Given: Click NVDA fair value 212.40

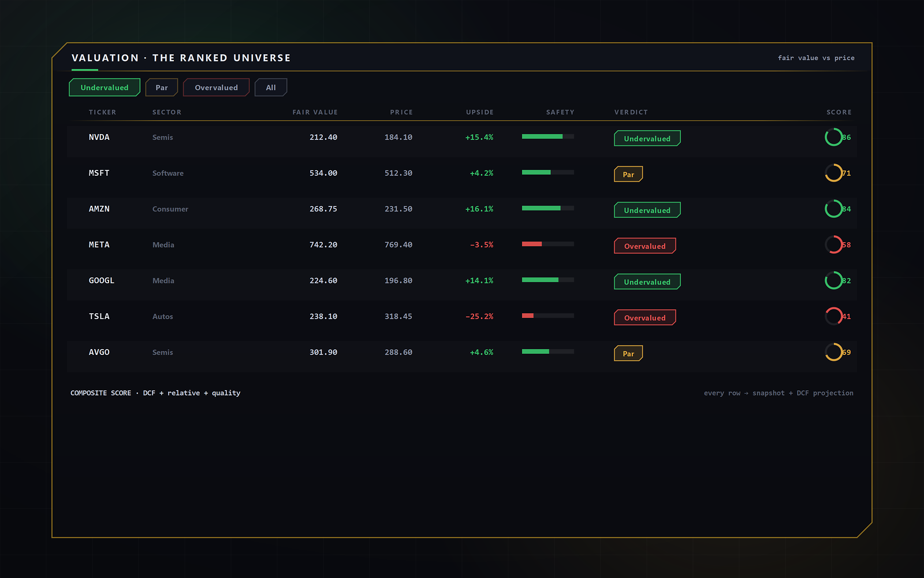Looking at the screenshot, I should point(323,137).
